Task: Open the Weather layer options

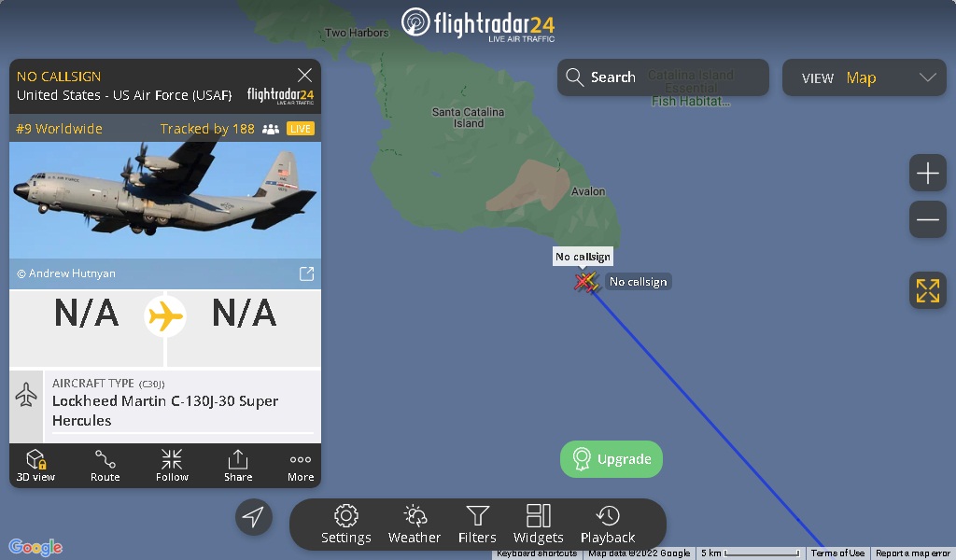Action: click(x=414, y=524)
